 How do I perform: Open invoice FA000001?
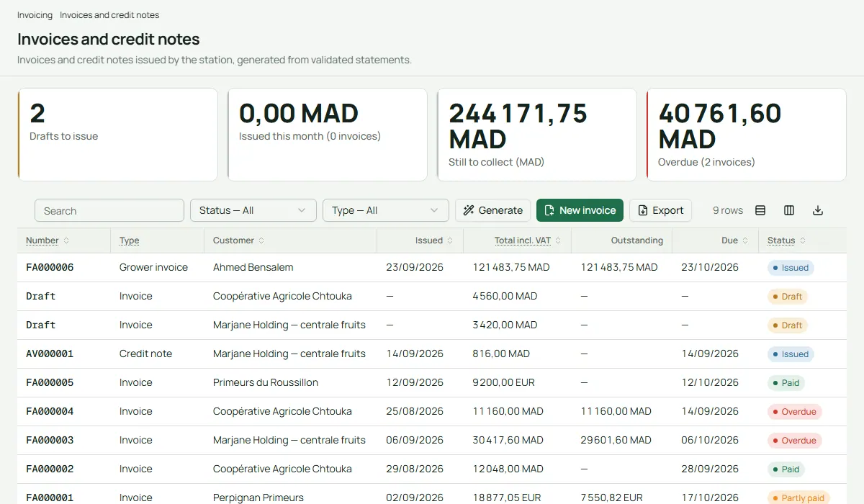tap(50, 498)
